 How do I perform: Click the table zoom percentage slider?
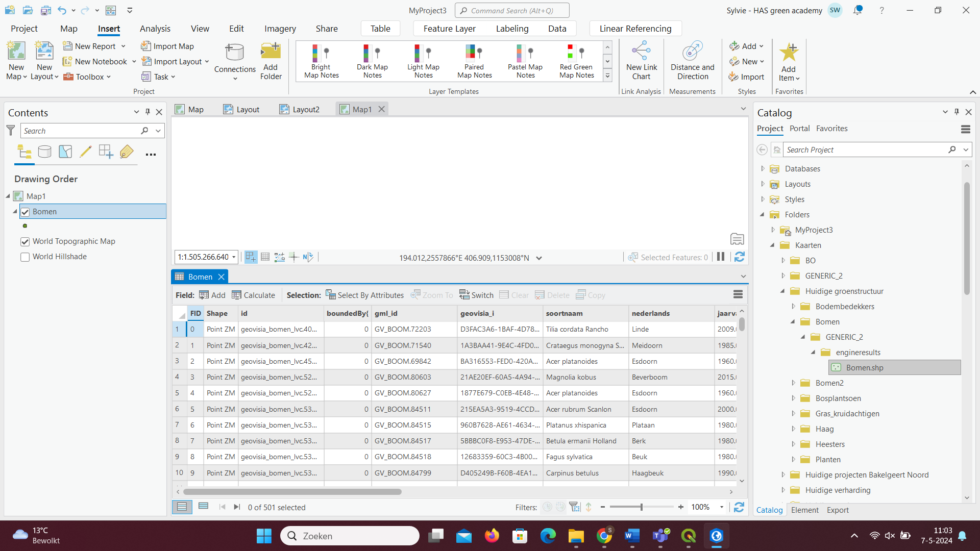pos(641,507)
